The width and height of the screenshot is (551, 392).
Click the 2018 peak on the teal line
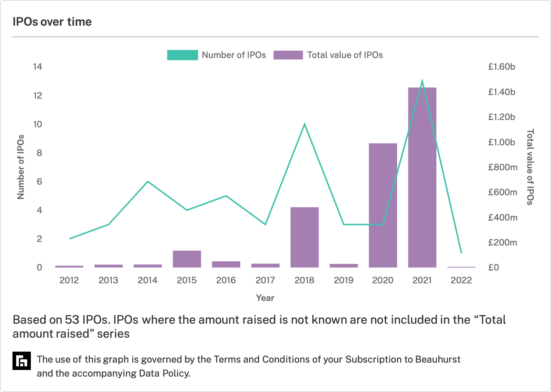pos(305,124)
